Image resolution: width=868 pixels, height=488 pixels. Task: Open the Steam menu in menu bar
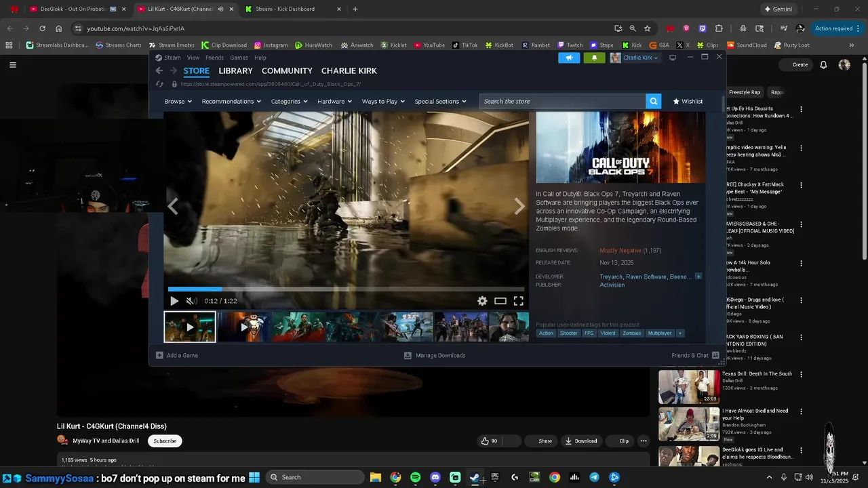point(172,58)
